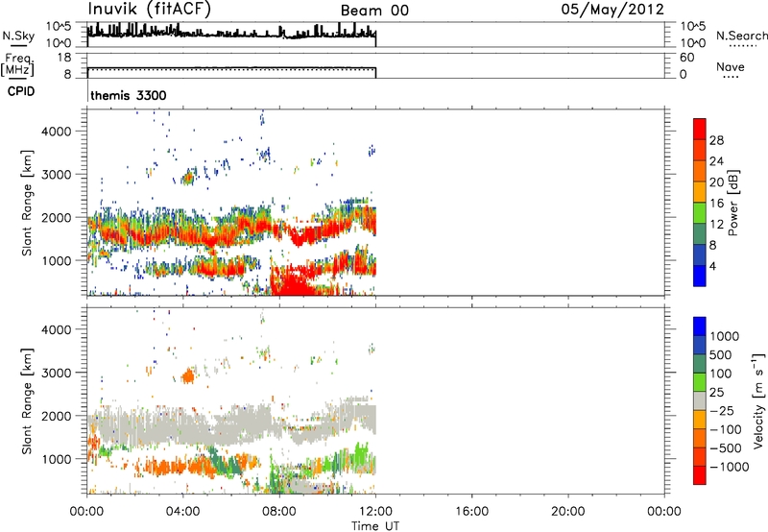Click the '60' Nave axis tick

(686, 58)
